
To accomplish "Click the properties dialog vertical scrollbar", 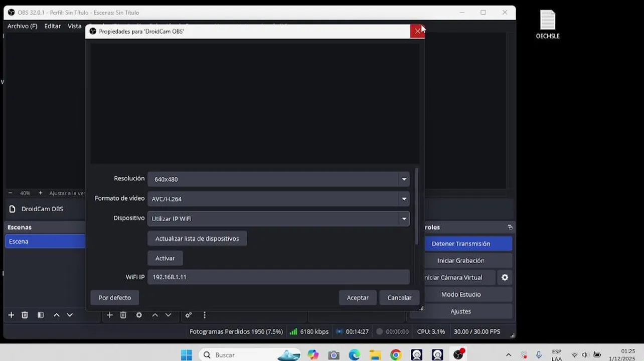I will pyautogui.click(x=416, y=206).
